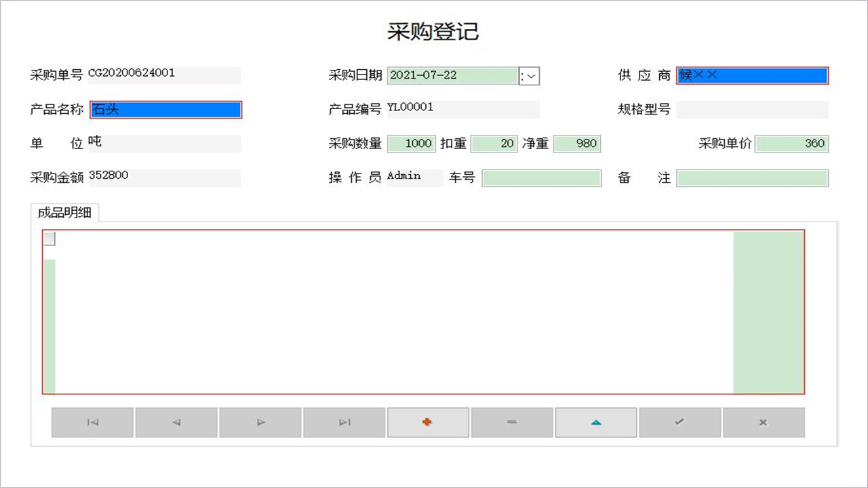The height and width of the screenshot is (488, 868).
Task: Select the 扣重 field showing 20
Action: coord(494,143)
